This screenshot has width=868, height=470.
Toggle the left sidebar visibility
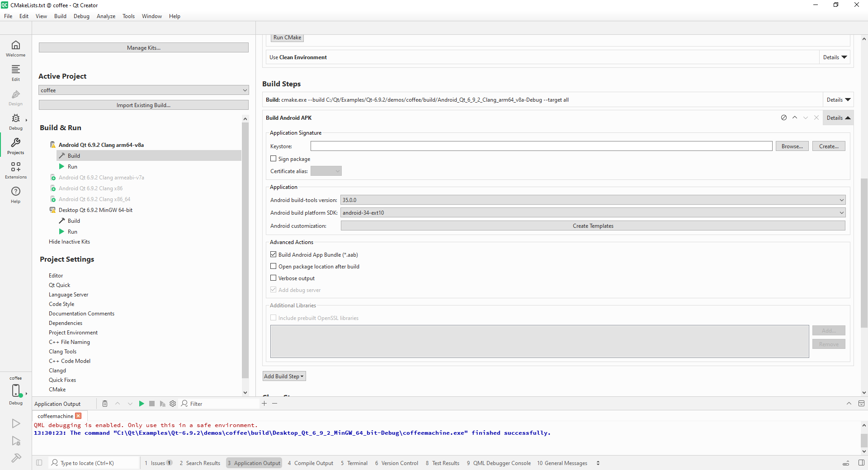[x=39, y=463]
